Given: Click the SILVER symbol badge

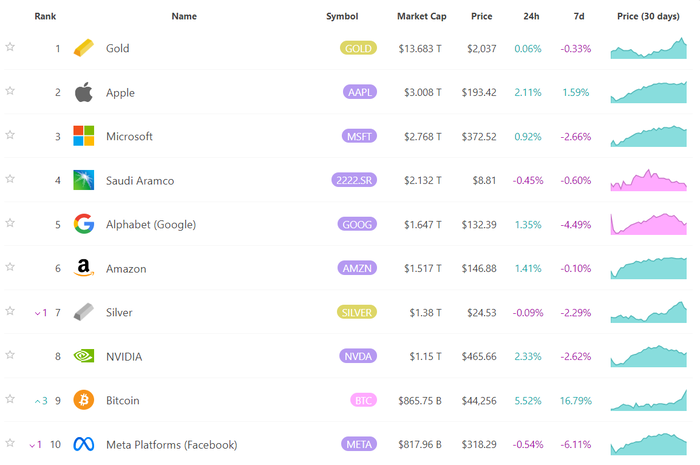Looking at the screenshot, I should (357, 312).
